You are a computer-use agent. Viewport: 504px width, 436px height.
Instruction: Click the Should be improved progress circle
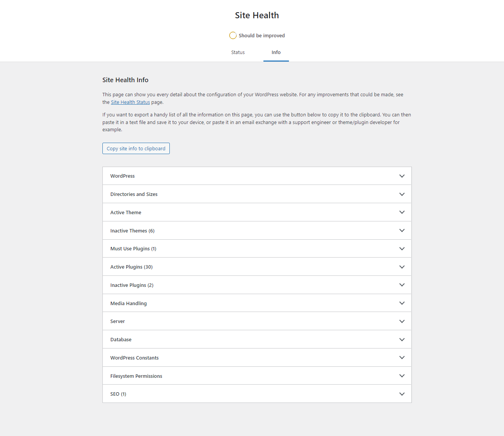(233, 35)
